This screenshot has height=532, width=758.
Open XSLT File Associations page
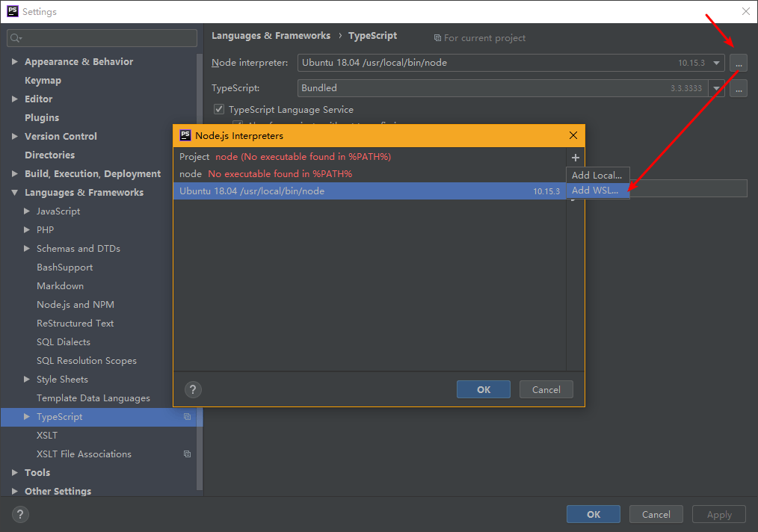pyautogui.click(x=84, y=454)
